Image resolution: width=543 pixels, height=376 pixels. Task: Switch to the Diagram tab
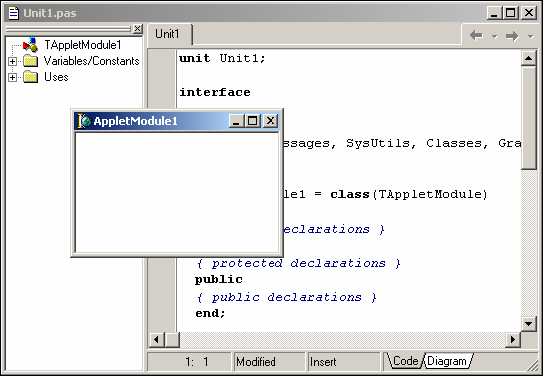(x=447, y=361)
